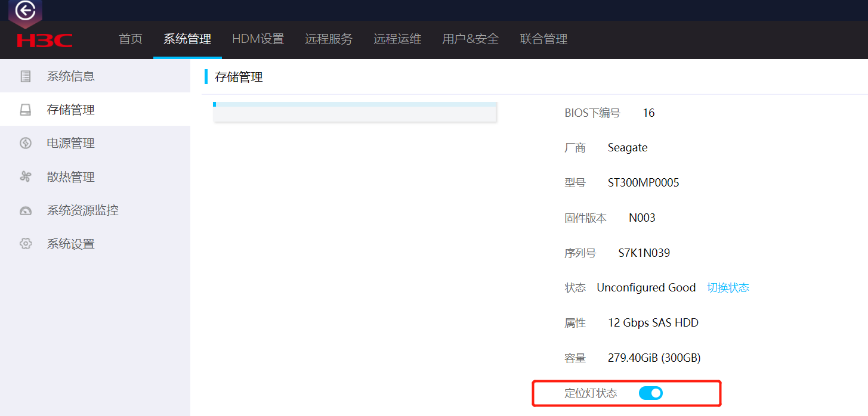This screenshot has width=868, height=416.
Task: Click the vendor value Seagate
Action: point(628,148)
